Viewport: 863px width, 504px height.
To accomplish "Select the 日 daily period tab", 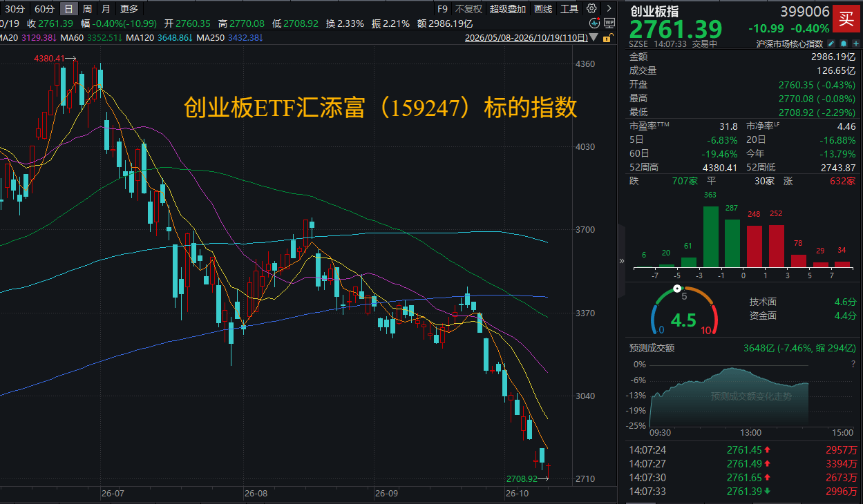I will click(x=68, y=9).
